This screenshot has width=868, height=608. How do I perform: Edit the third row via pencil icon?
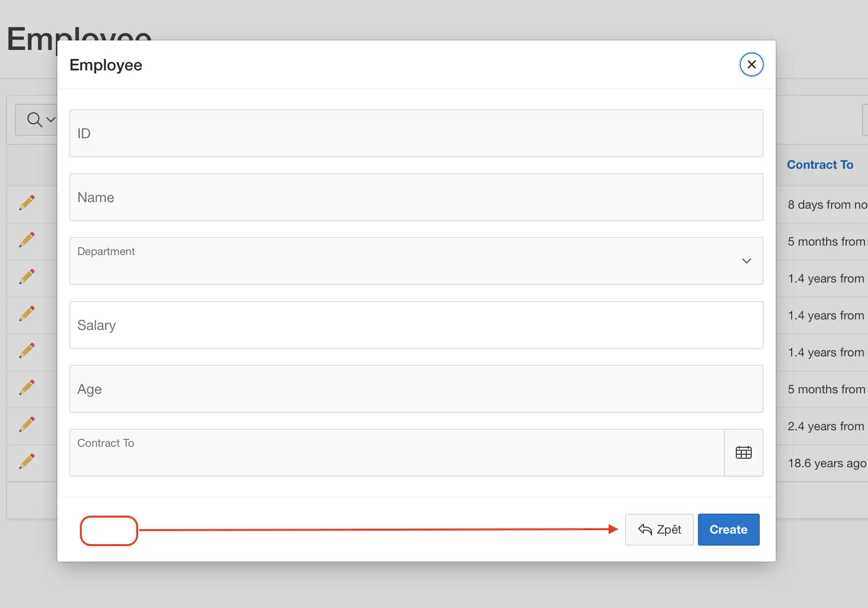pos(27,277)
